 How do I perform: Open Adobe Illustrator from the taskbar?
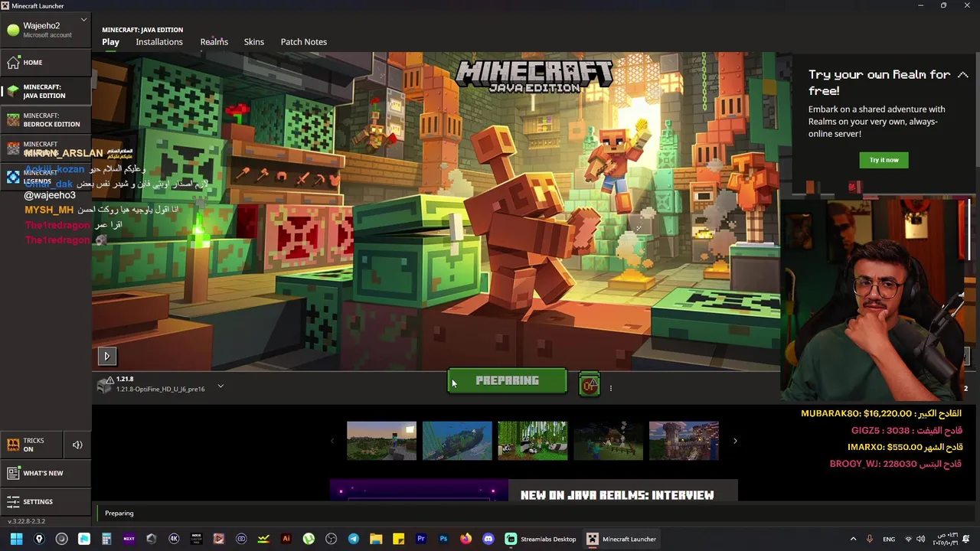(286, 539)
